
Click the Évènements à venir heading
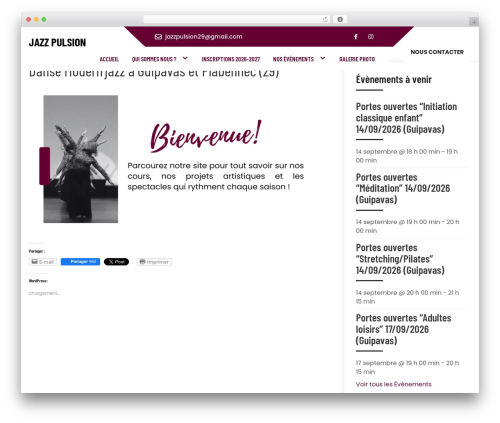pos(394,79)
